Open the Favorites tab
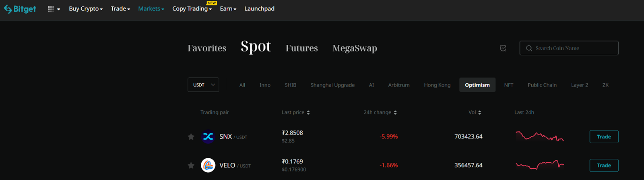 click(x=207, y=48)
